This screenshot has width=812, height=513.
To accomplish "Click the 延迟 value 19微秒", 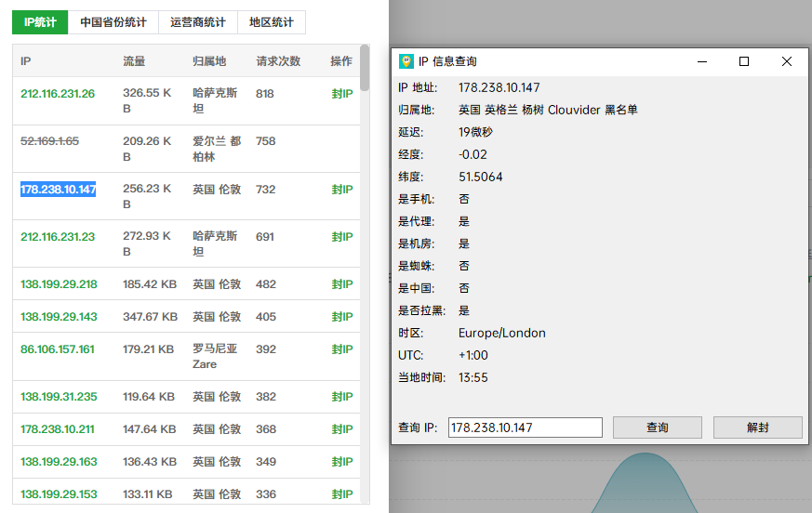I will [475, 132].
